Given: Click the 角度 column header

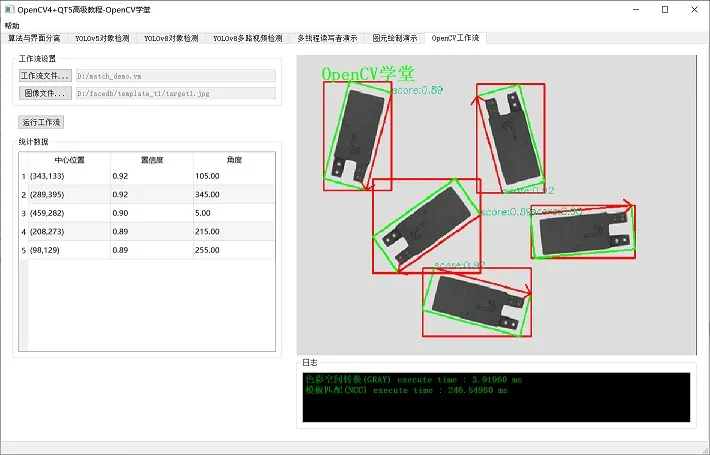Looking at the screenshot, I should 234,160.
